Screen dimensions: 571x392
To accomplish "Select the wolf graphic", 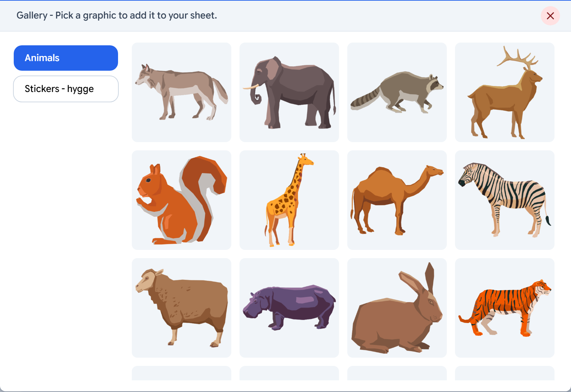I will (182, 92).
